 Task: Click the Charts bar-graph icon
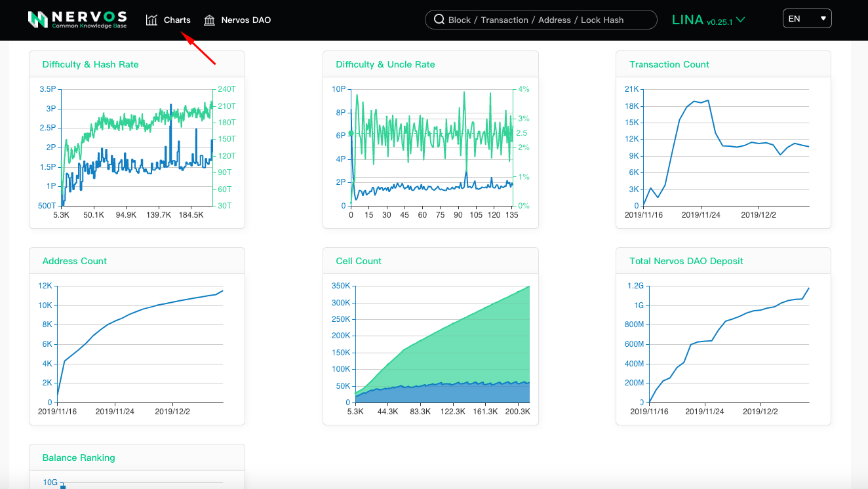pyautogui.click(x=152, y=20)
